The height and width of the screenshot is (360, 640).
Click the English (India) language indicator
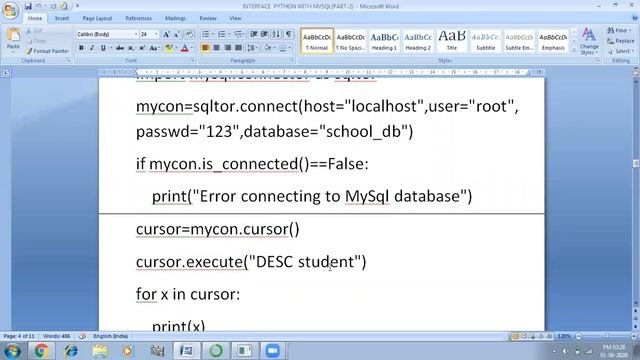point(110,336)
